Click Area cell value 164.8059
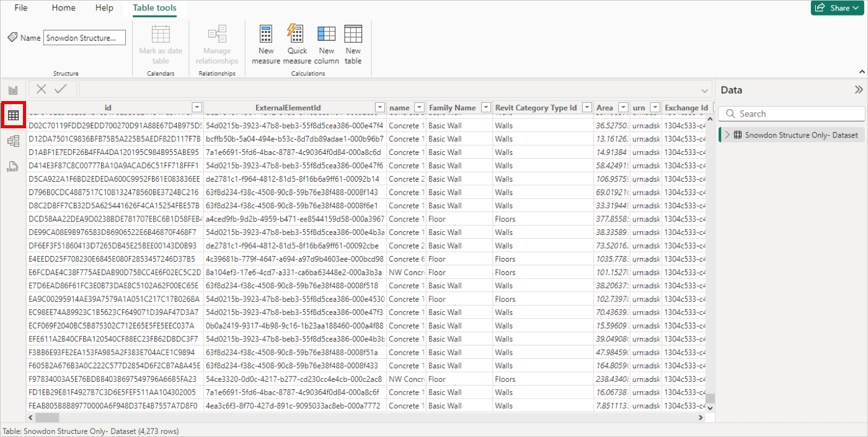Viewport: 868px width, 437px height. pyautogui.click(x=612, y=366)
